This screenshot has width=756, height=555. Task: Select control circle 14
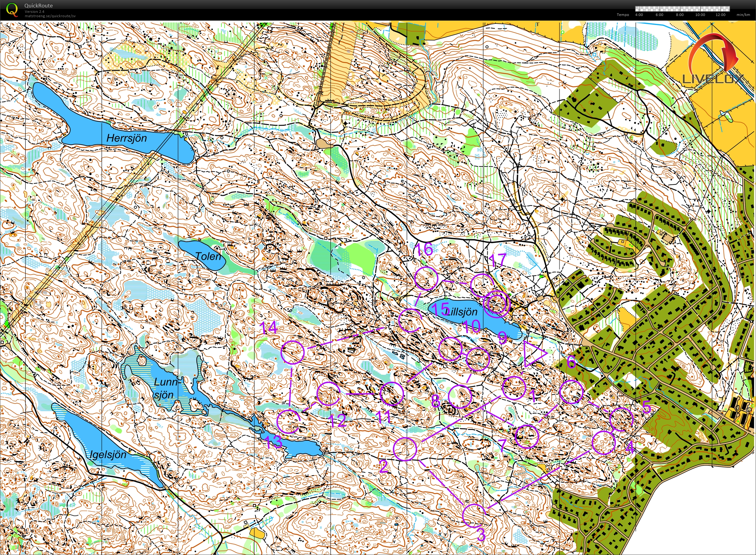[x=293, y=352]
